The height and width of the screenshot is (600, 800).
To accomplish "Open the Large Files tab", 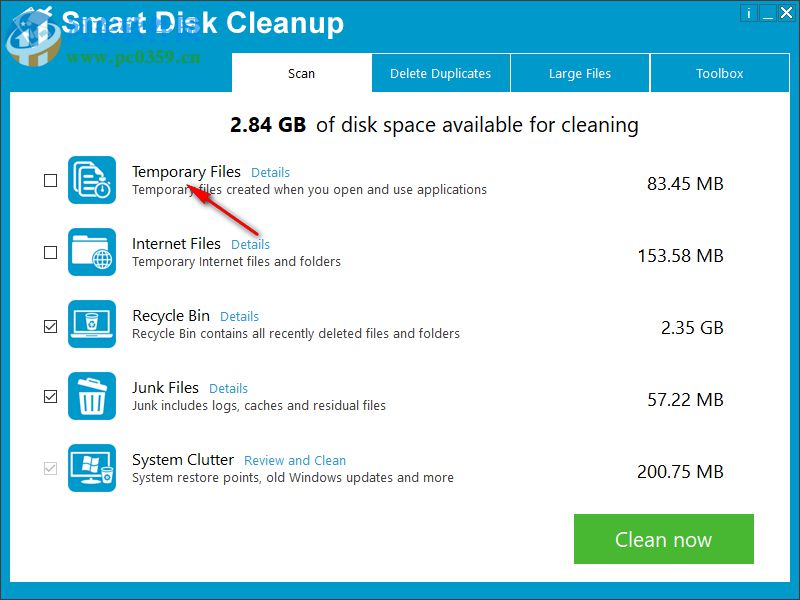I will point(580,72).
